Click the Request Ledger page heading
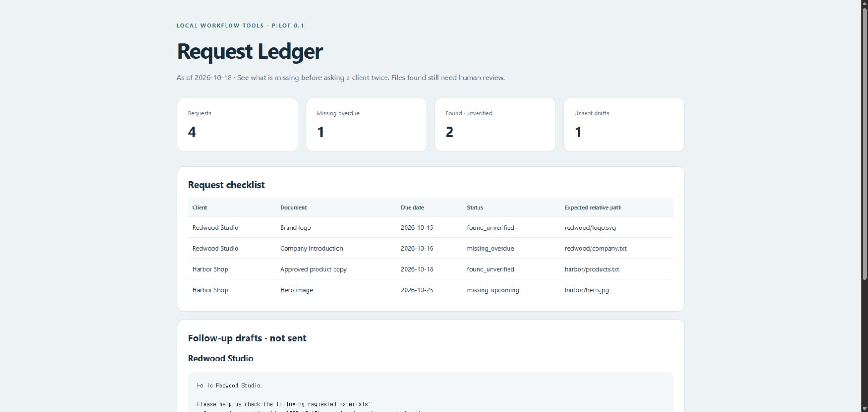 (249, 51)
